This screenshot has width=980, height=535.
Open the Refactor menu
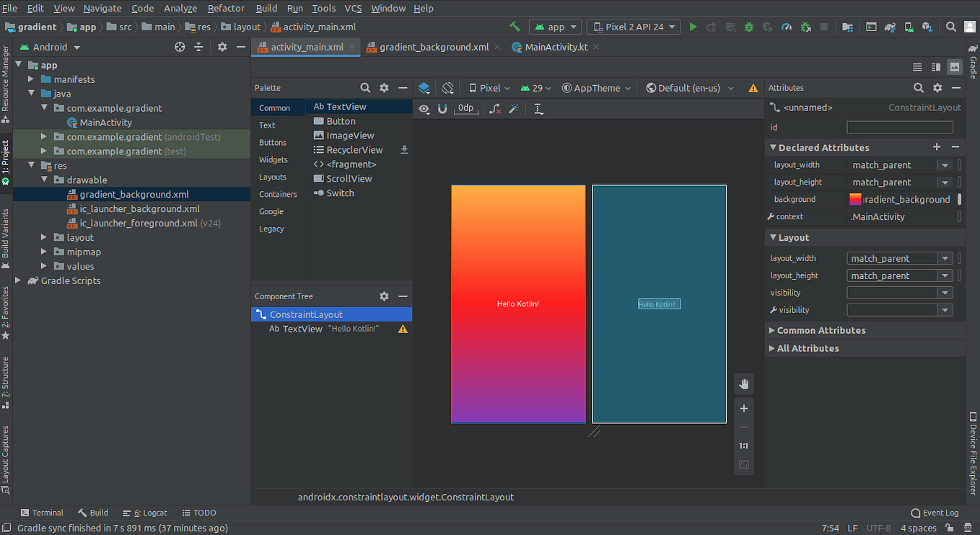click(x=226, y=8)
